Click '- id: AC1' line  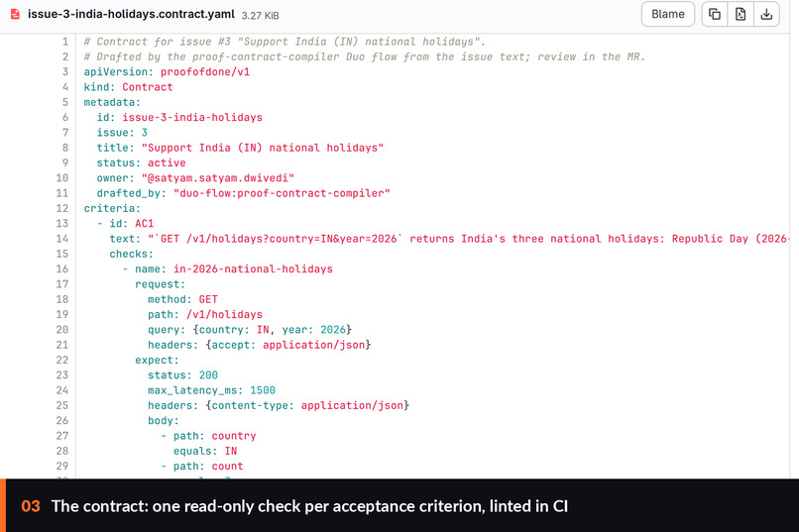pyautogui.click(x=125, y=224)
